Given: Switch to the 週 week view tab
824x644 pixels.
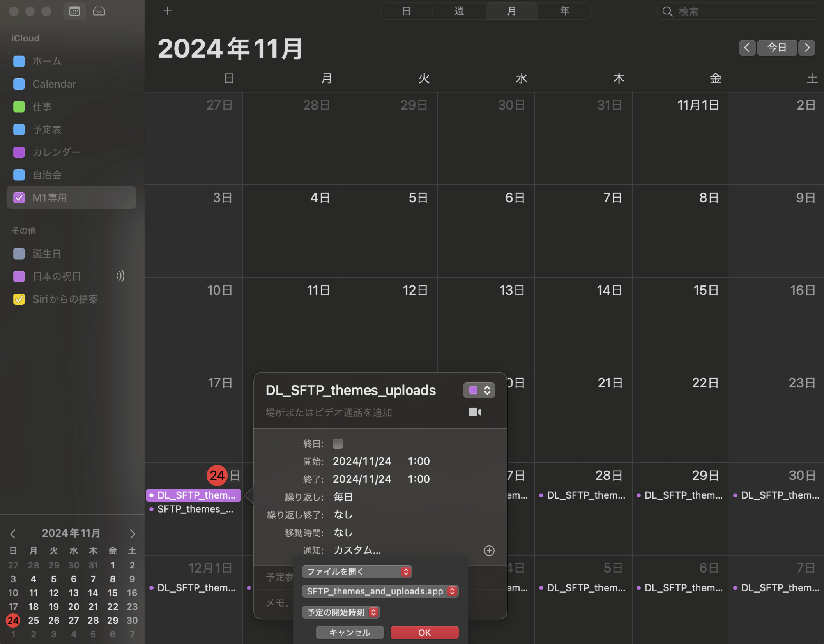Looking at the screenshot, I should [x=459, y=11].
